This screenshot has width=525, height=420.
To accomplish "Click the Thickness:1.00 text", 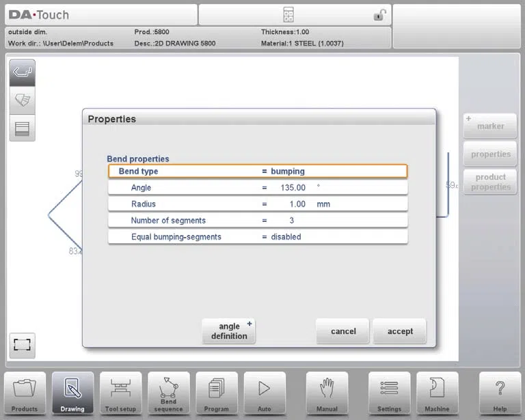I will [x=285, y=32].
